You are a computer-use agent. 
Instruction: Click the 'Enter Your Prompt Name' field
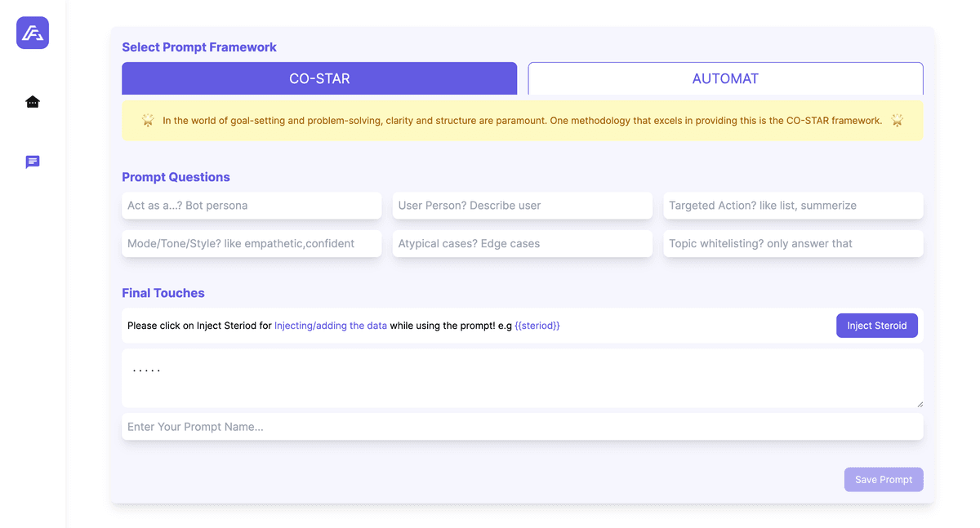(x=522, y=427)
